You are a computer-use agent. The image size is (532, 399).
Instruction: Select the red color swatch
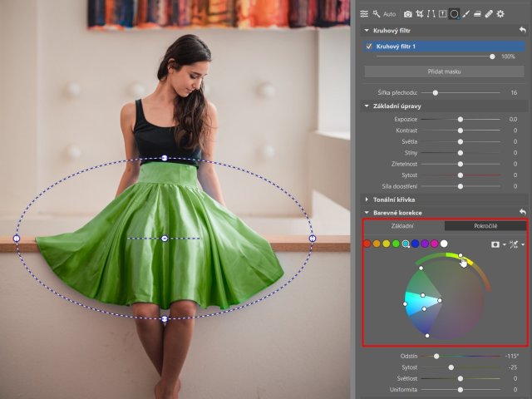pyautogui.click(x=367, y=244)
